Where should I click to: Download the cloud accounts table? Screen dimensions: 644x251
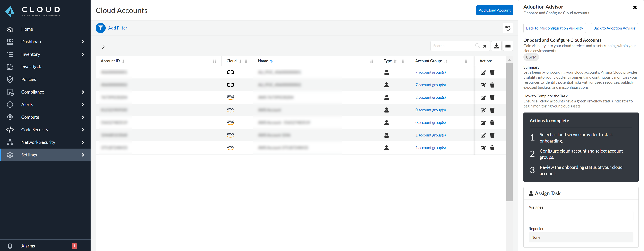pyautogui.click(x=496, y=46)
